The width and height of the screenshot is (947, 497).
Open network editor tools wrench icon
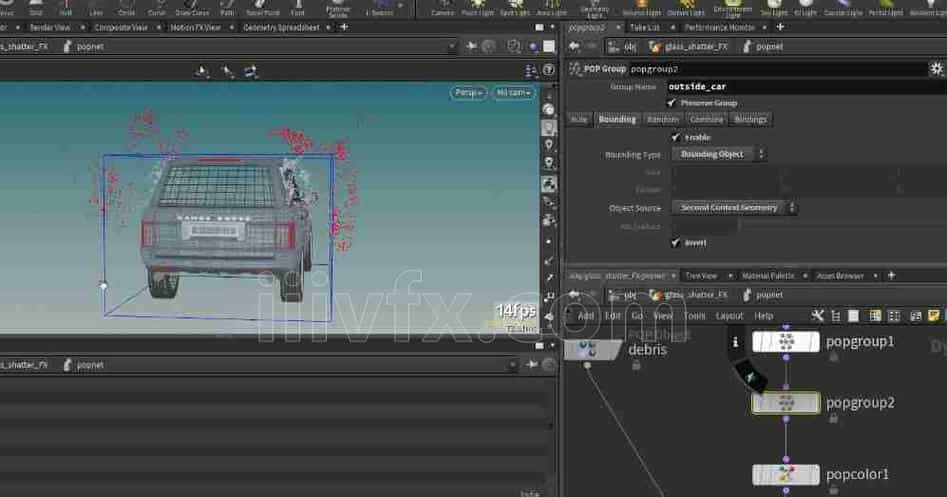point(818,316)
